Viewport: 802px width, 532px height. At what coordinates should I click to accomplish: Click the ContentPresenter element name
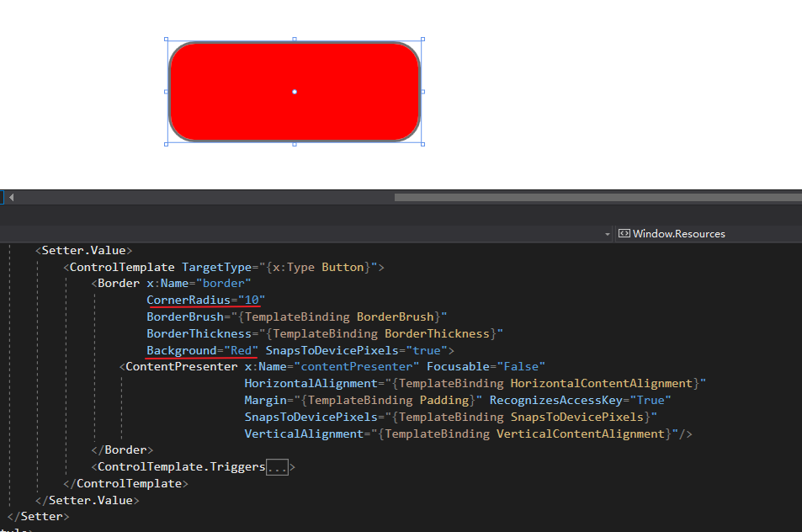(182, 367)
